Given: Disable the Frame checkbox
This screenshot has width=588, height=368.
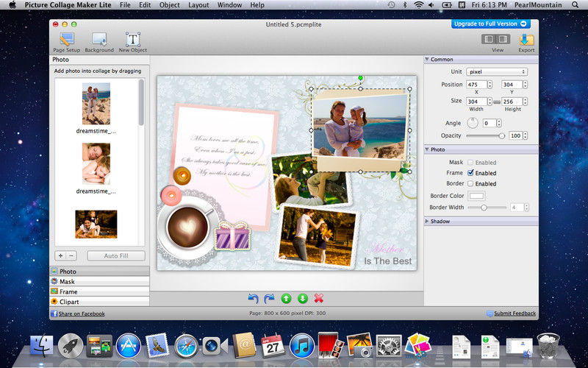Looking at the screenshot, I should pyautogui.click(x=470, y=173).
